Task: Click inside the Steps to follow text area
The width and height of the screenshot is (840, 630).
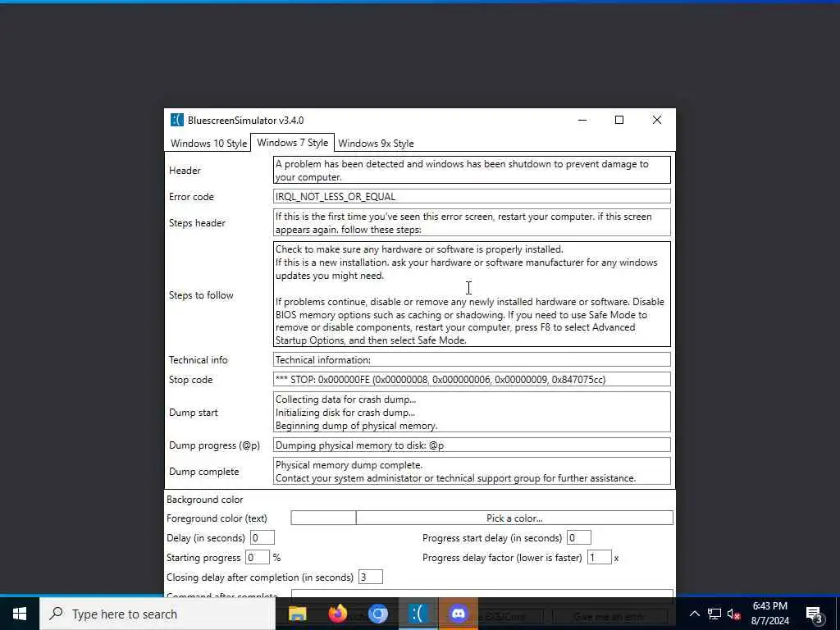Action: 472,294
